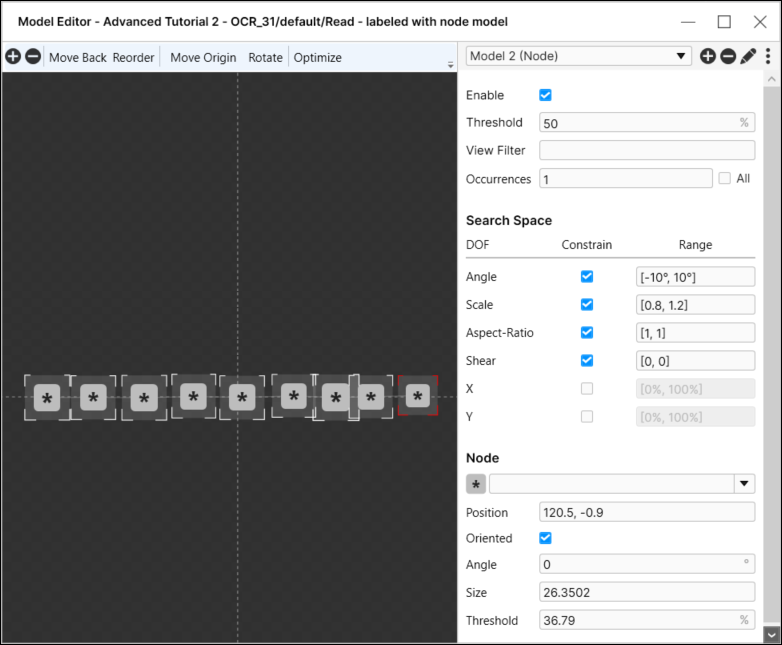Toggle the Enable checkbox

(x=545, y=95)
